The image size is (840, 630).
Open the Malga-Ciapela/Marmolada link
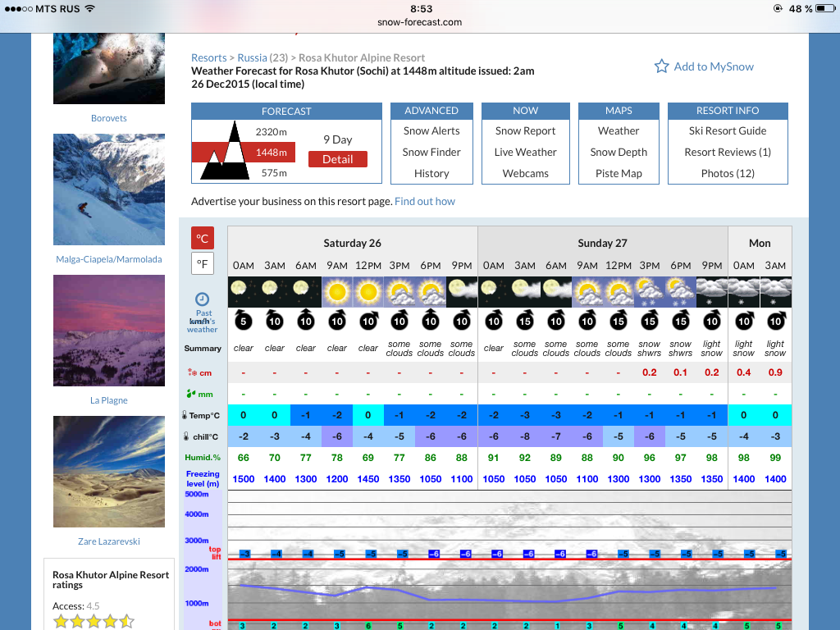(109, 259)
